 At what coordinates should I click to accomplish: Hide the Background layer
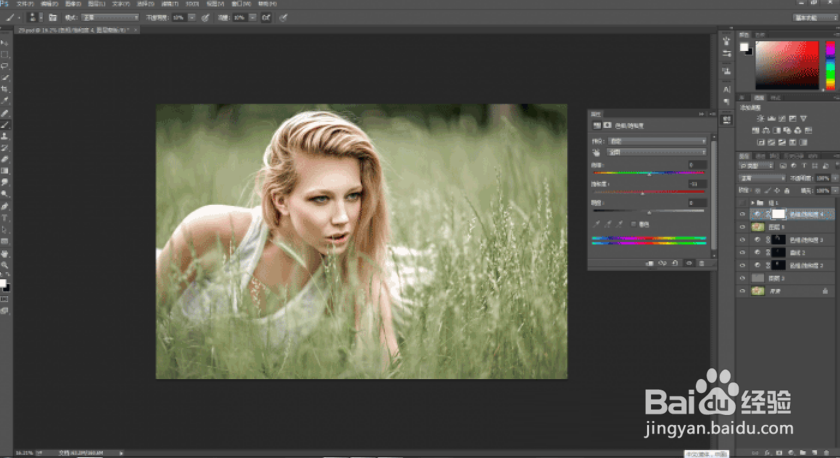[x=742, y=291]
